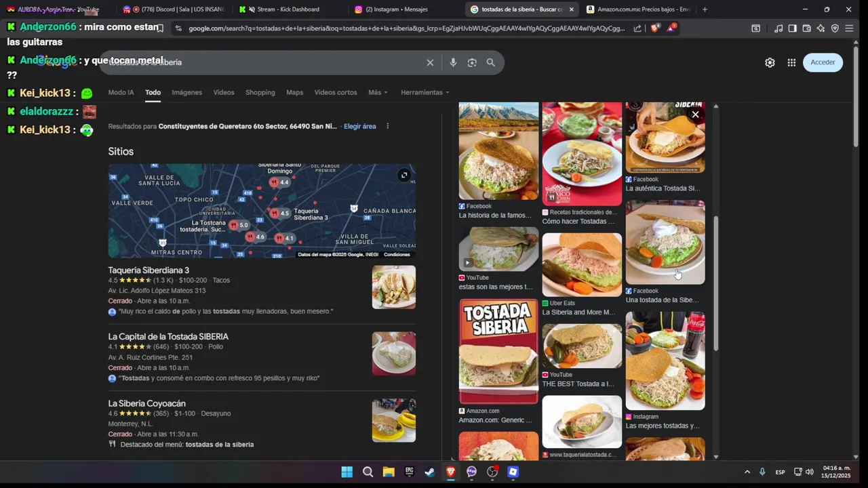Image resolution: width=868 pixels, height=488 pixels.
Task: Bookmark this page from the address bar
Action: point(160,28)
